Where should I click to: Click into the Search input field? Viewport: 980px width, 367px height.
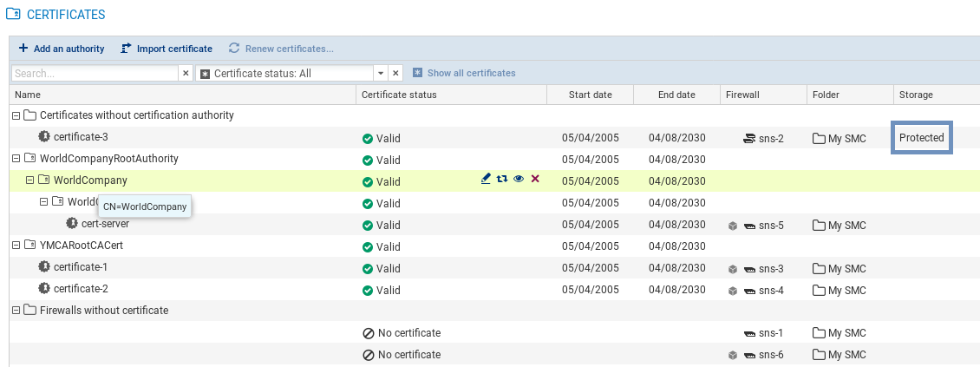click(94, 74)
